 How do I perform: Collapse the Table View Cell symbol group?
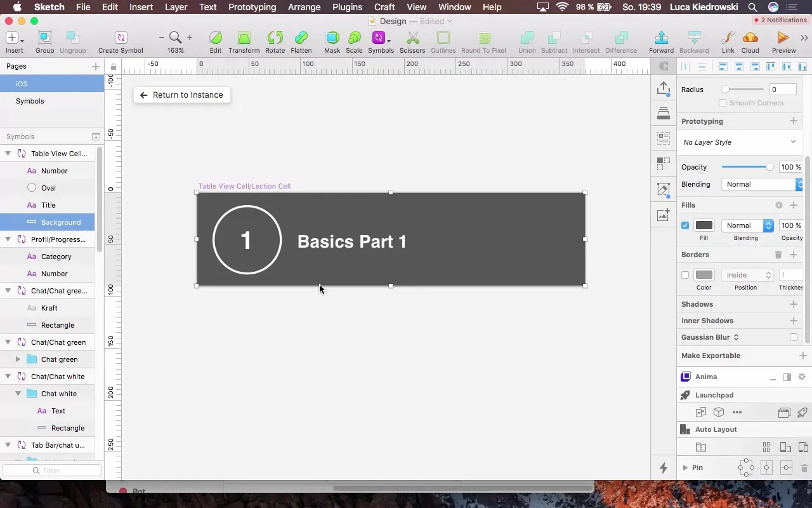[8, 154]
